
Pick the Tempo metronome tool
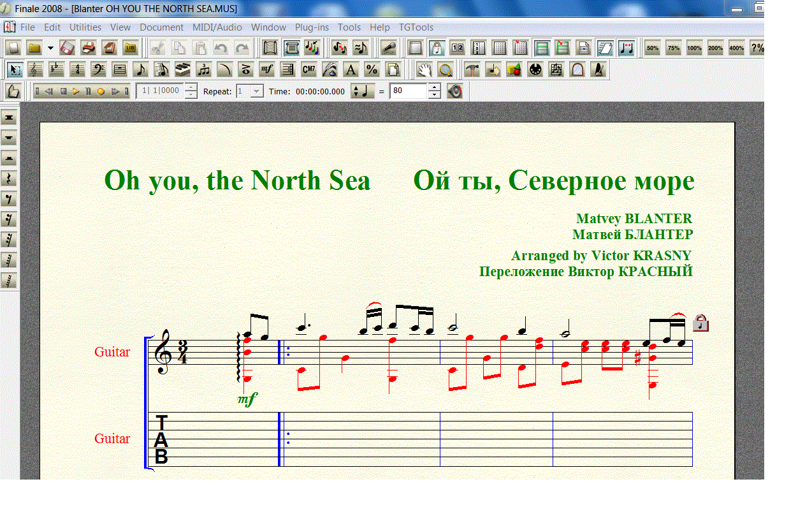[x=598, y=70]
